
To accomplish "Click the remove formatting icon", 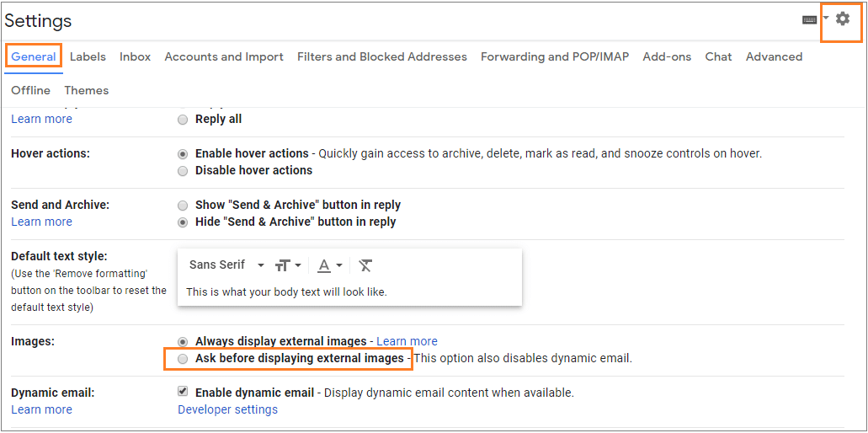I will [x=365, y=265].
